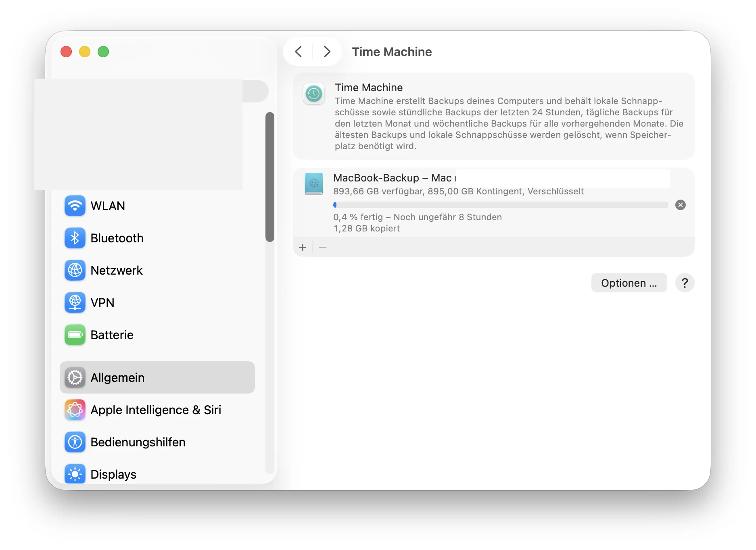The width and height of the screenshot is (756, 550).
Task: Click the Allgemein gear icon
Action: (75, 377)
